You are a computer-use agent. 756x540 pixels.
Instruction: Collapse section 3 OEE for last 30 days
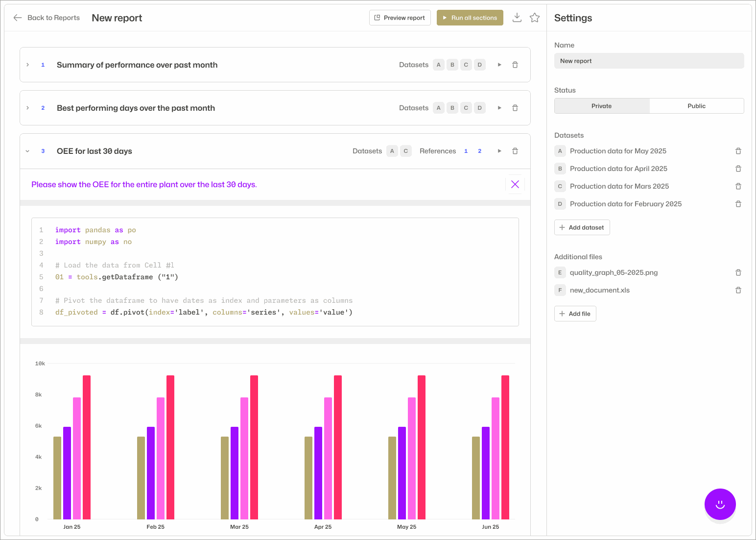coord(28,151)
